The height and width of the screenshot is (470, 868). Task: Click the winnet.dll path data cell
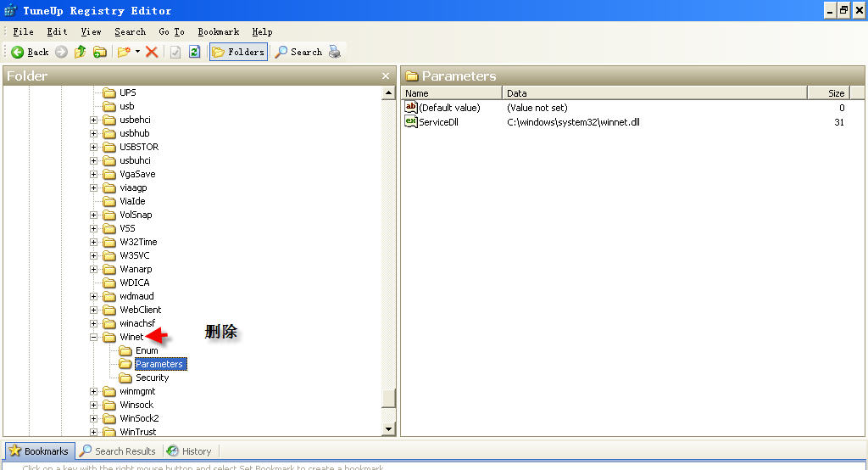pos(574,122)
